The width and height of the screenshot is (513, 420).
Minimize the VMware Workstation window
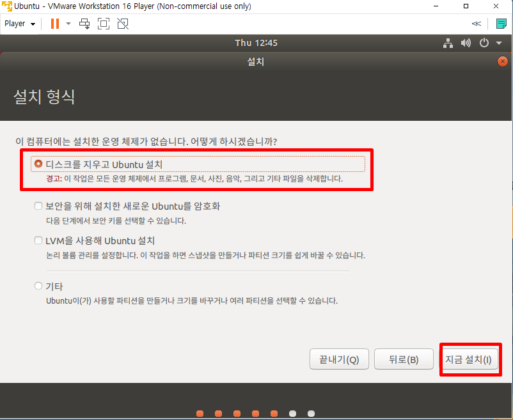436,6
